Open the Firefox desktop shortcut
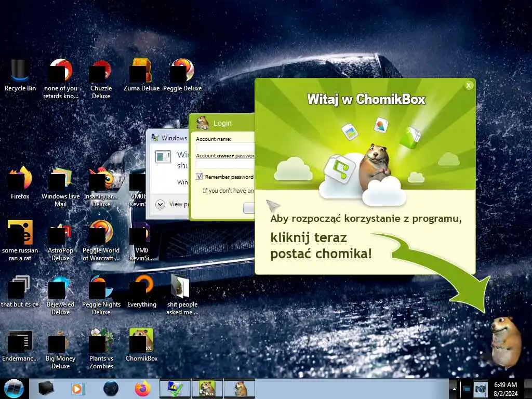 (x=20, y=183)
